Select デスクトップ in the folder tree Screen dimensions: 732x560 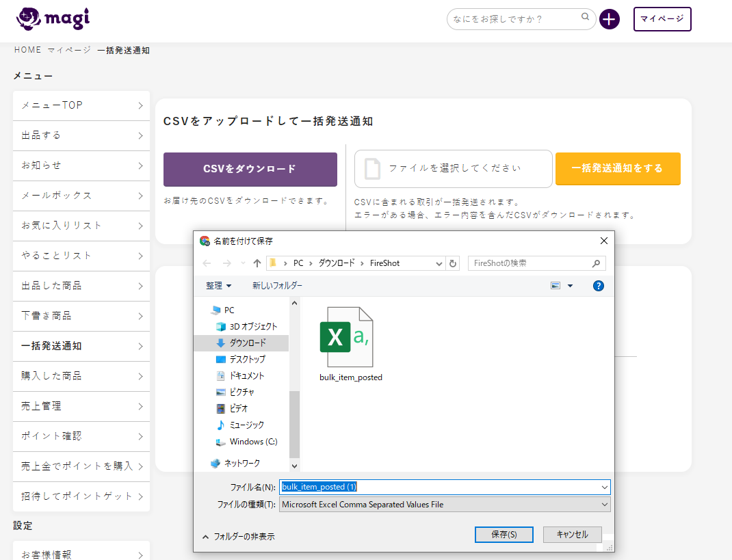pyautogui.click(x=247, y=359)
